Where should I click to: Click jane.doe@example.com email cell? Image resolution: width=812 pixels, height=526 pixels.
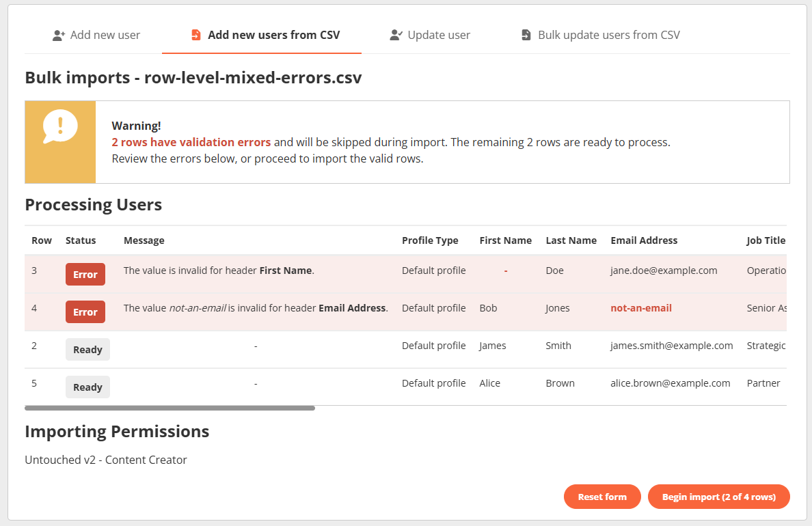664,271
